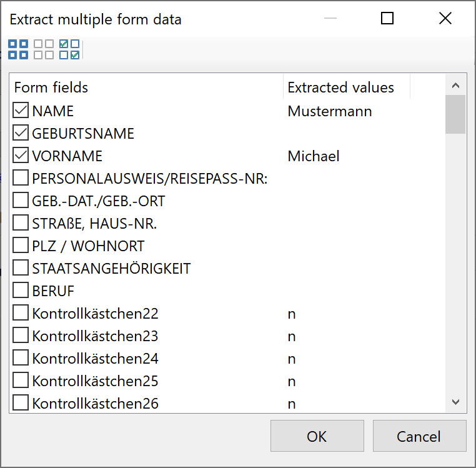This screenshot has width=476, height=468.
Task: Check the Kontrollkästchen25 checkbox
Action: (21, 381)
